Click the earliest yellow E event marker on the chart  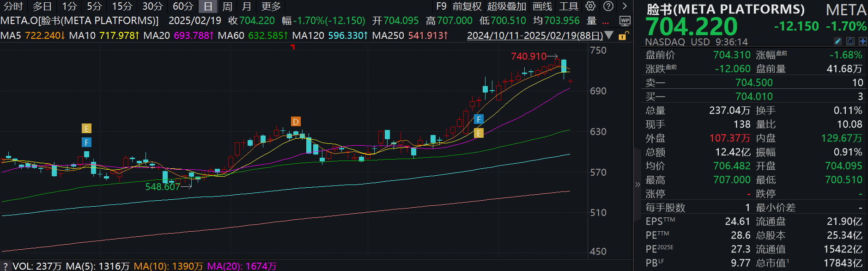pyautogui.click(x=86, y=129)
